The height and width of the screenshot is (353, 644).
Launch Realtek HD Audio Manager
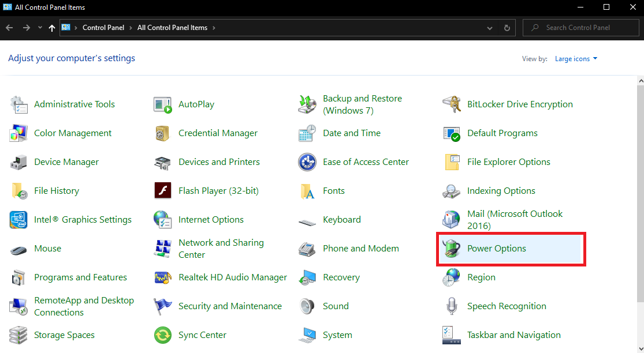point(233,277)
